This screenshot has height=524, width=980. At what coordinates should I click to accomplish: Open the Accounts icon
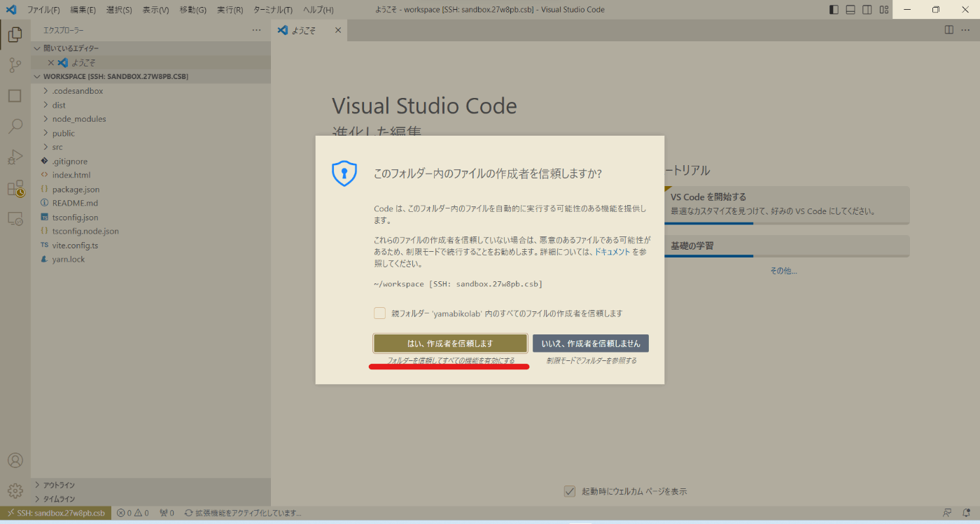coord(15,460)
